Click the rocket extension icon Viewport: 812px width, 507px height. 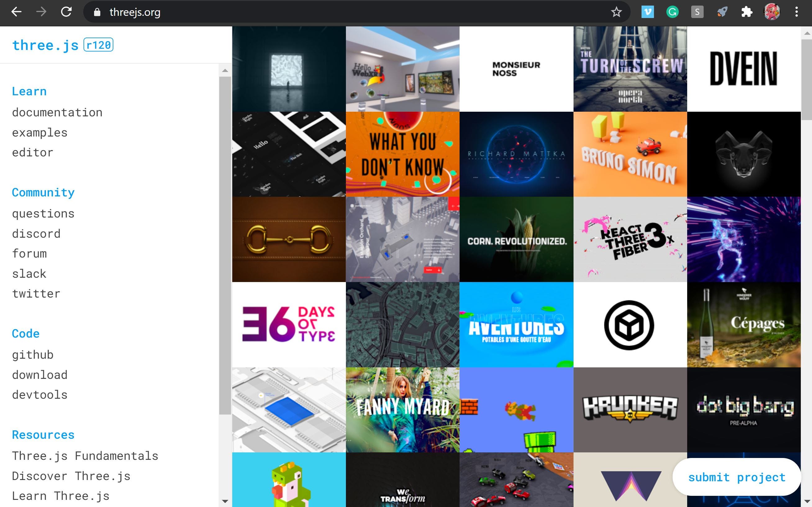(x=721, y=12)
